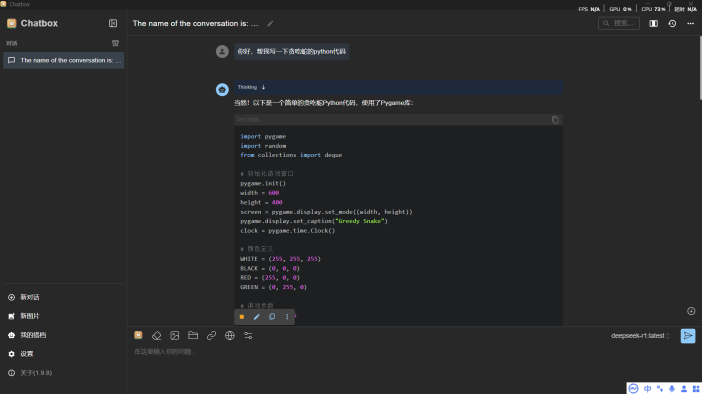Expand the Thinking section arrow
The image size is (702, 394).
(263, 87)
